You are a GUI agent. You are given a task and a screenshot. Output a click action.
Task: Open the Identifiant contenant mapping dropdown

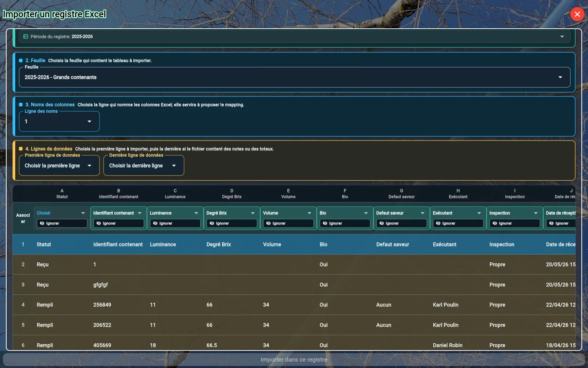pos(118,213)
